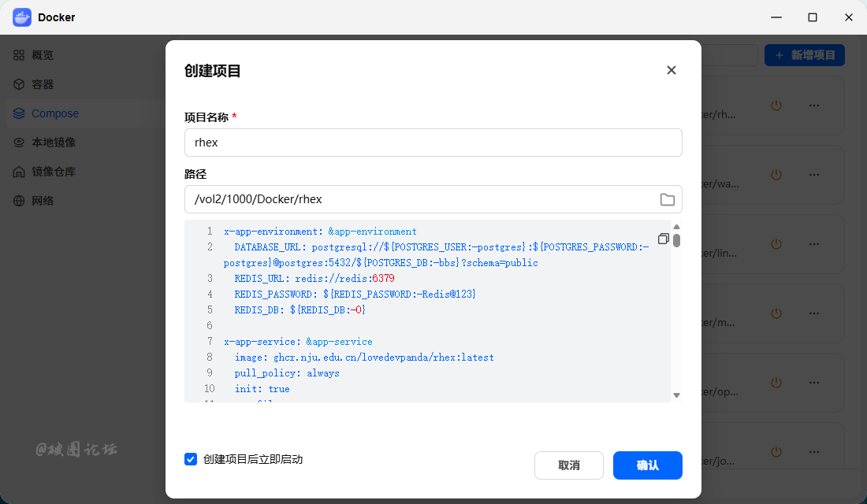Open the 容器 containers sidebar item

point(34,84)
